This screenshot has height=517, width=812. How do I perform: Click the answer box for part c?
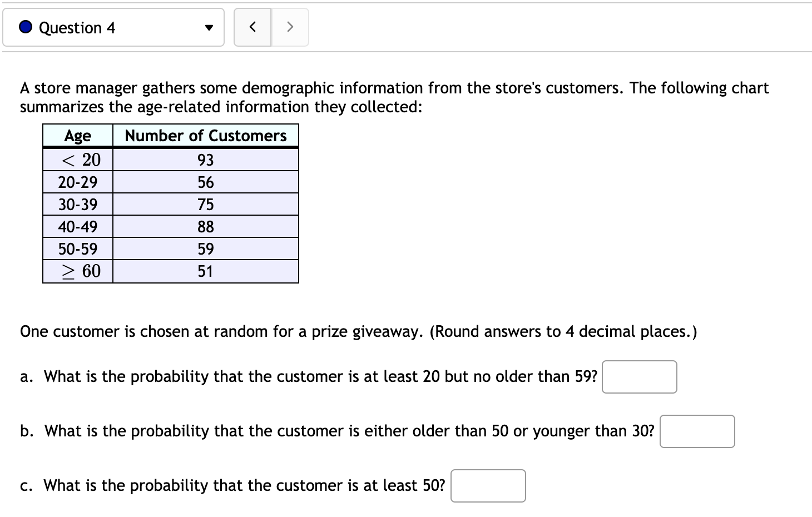tap(488, 486)
